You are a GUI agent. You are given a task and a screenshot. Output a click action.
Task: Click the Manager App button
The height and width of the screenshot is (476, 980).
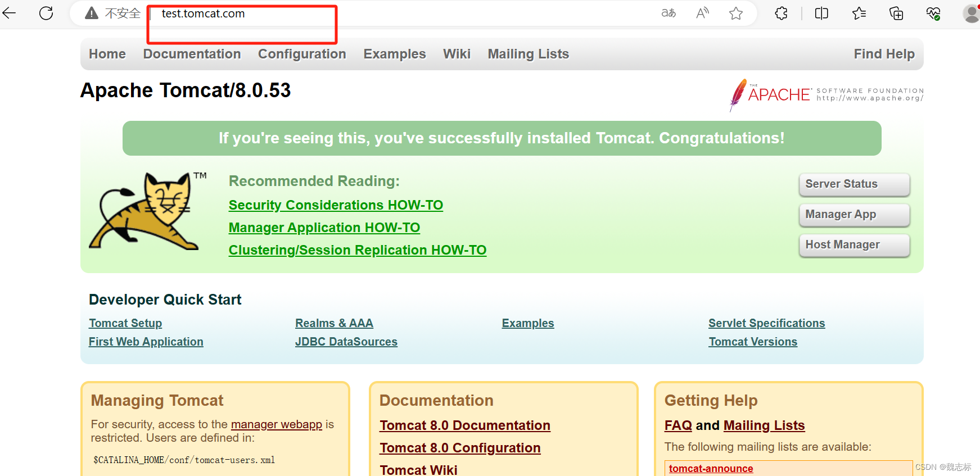pos(854,215)
